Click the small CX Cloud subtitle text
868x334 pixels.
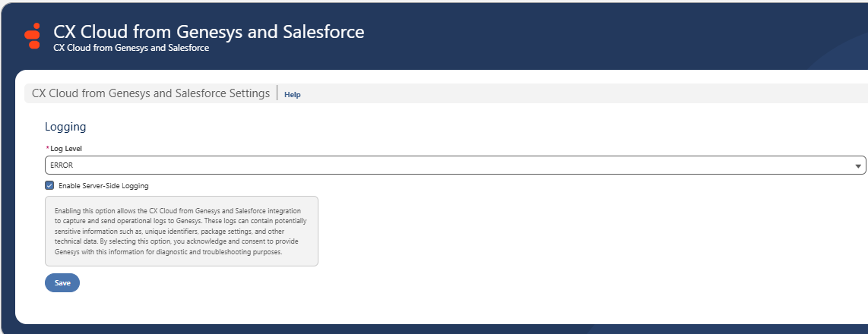pos(131,48)
